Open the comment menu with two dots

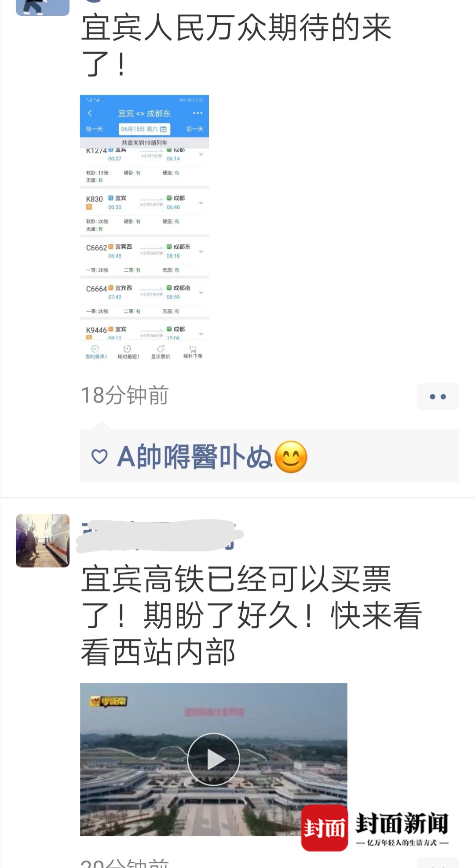click(438, 396)
